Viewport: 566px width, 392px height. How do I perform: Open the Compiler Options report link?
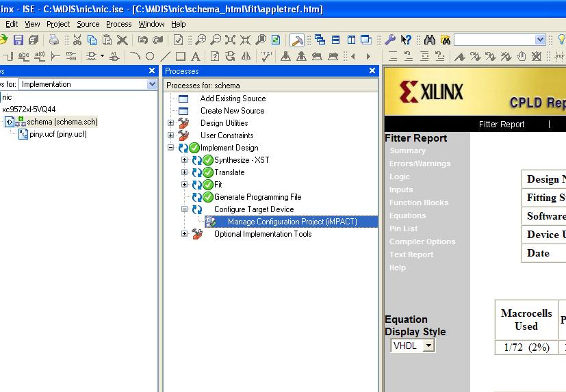[x=422, y=241]
